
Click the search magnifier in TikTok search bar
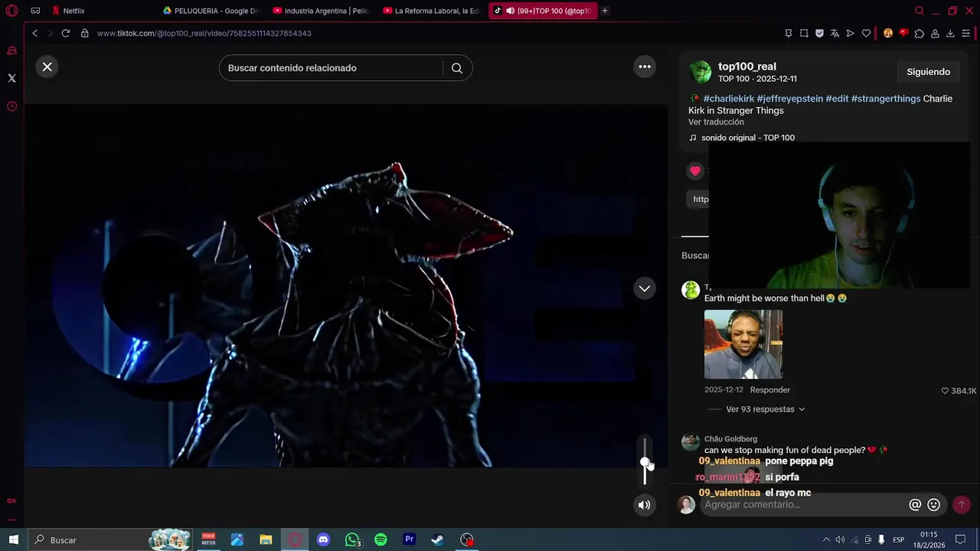point(457,68)
